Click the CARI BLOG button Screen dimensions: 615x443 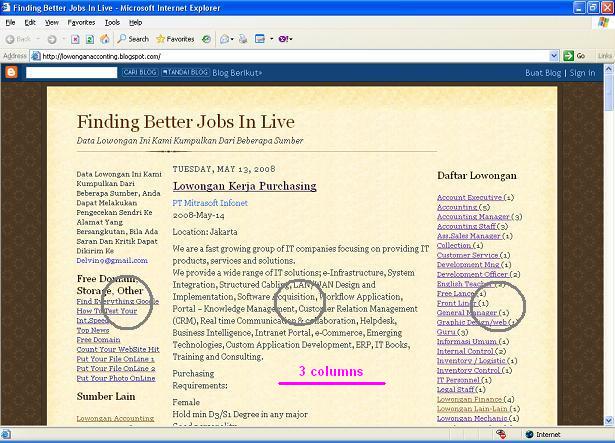(140, 72)
